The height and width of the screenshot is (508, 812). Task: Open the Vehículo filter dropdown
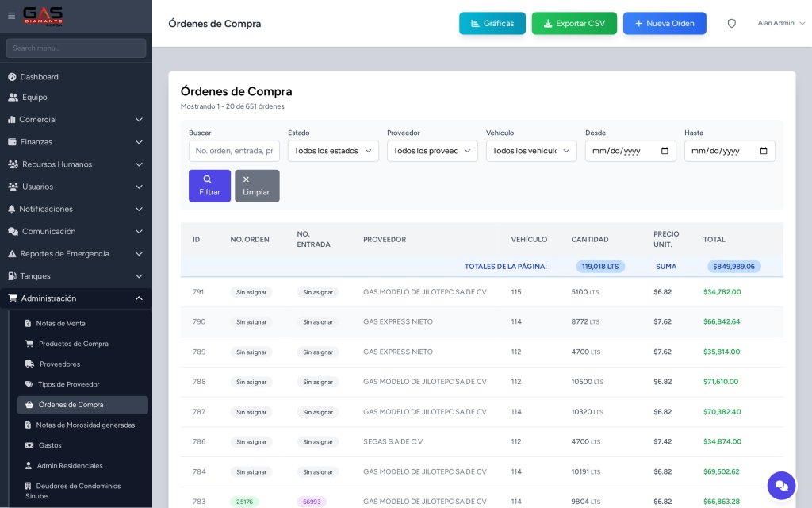click(531, 151)
